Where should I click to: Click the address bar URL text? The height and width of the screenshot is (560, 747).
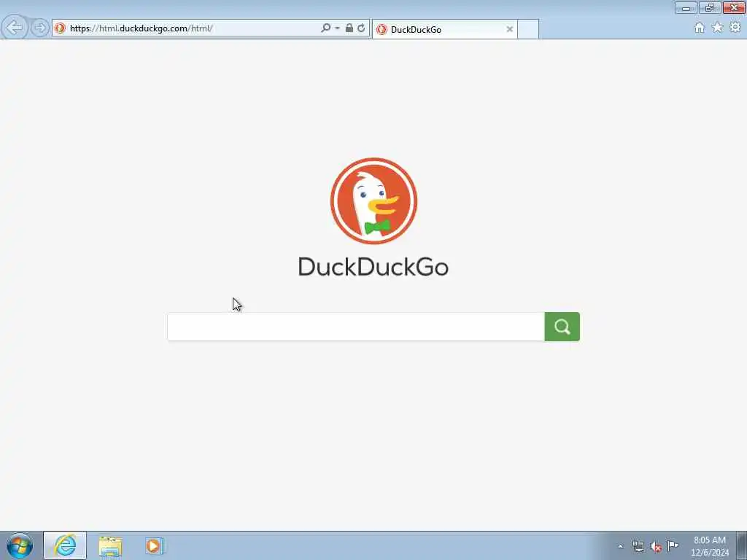pos(141,28)
